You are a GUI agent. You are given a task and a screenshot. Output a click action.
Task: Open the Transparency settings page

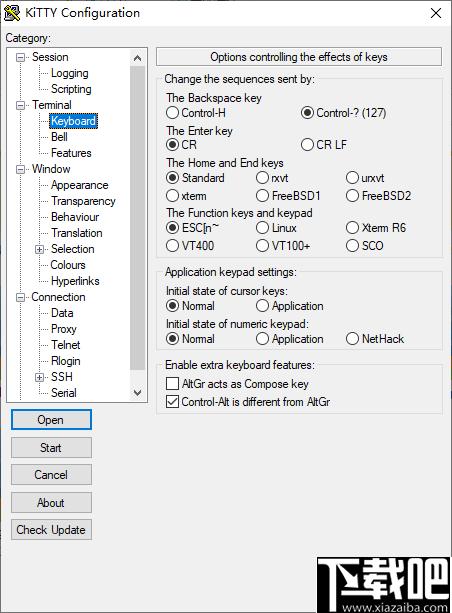click(x=83, y=201)
